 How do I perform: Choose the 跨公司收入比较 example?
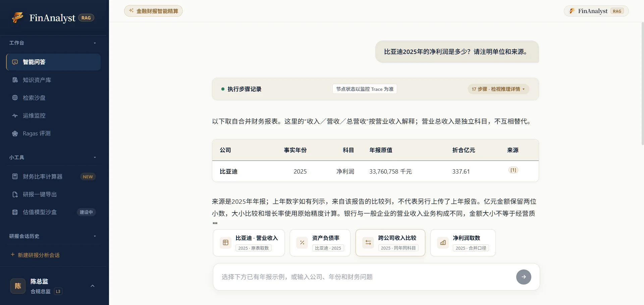[390, 243]
